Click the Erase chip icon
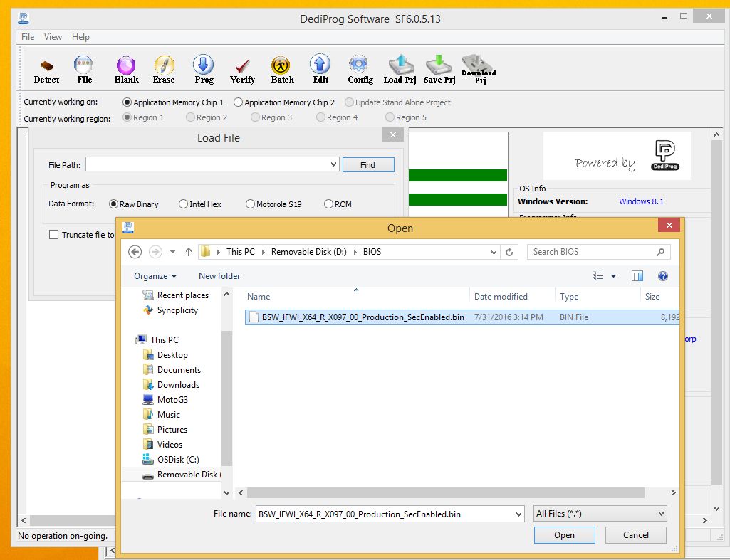The height and width of the screenshot is (560, 730). tap(164, 69)
